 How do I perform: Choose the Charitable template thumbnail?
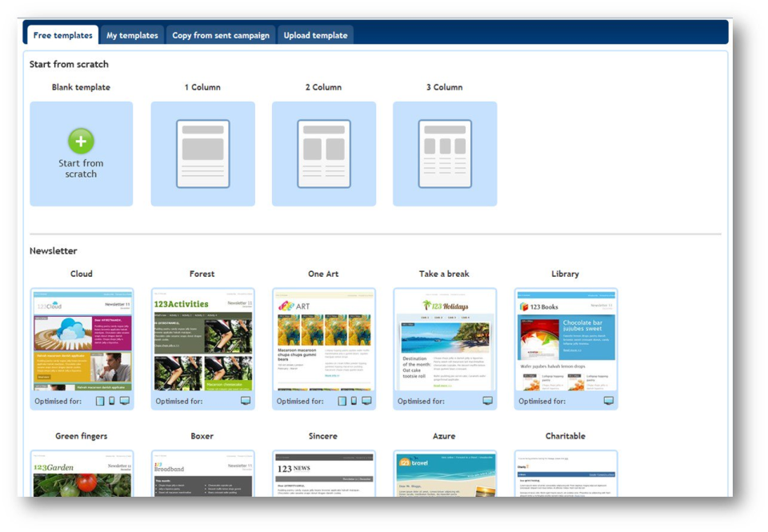(566, 474)
